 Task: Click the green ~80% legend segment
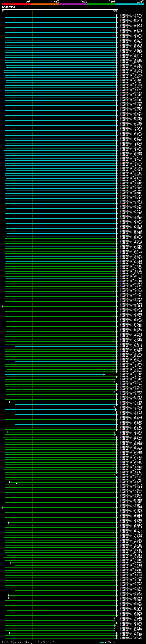click(x=101, y=4)
